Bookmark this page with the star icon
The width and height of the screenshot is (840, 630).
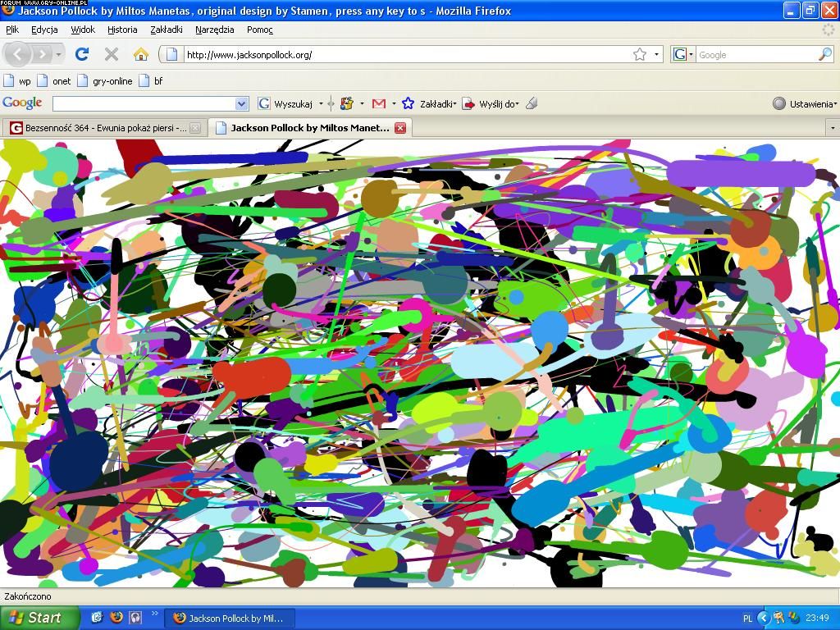pos(640,55)
